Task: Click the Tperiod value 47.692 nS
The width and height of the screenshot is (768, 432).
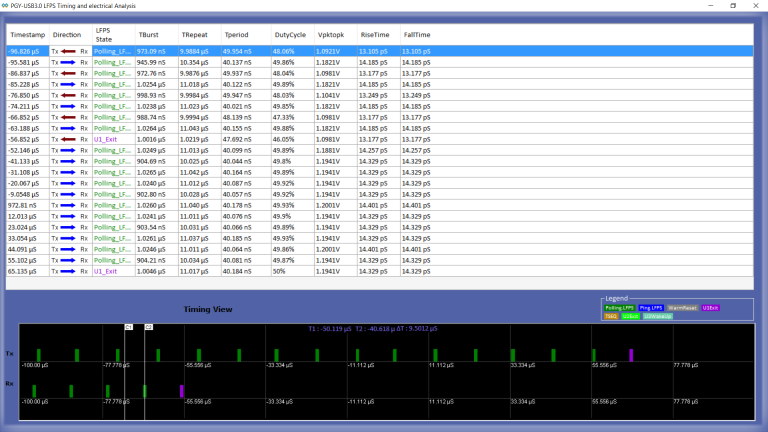Action: [237, 140]
